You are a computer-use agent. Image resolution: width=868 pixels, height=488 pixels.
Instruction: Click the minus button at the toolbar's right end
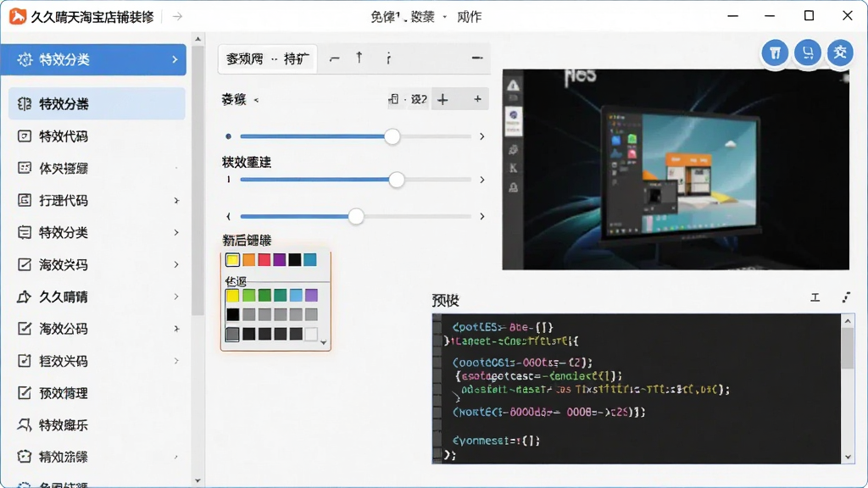pyautogui.click(x=477, y=58)
